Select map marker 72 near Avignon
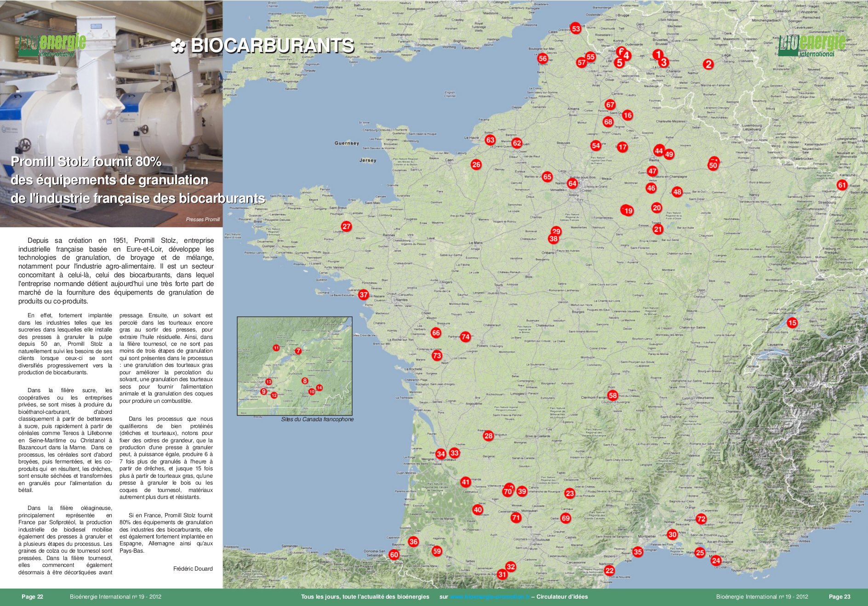 701,519
